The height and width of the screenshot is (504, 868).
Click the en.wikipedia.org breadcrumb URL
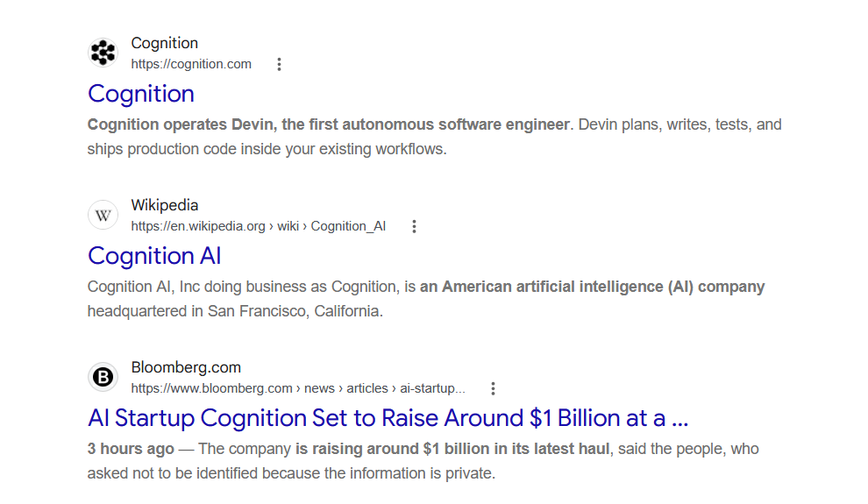[x=258, y=226]
